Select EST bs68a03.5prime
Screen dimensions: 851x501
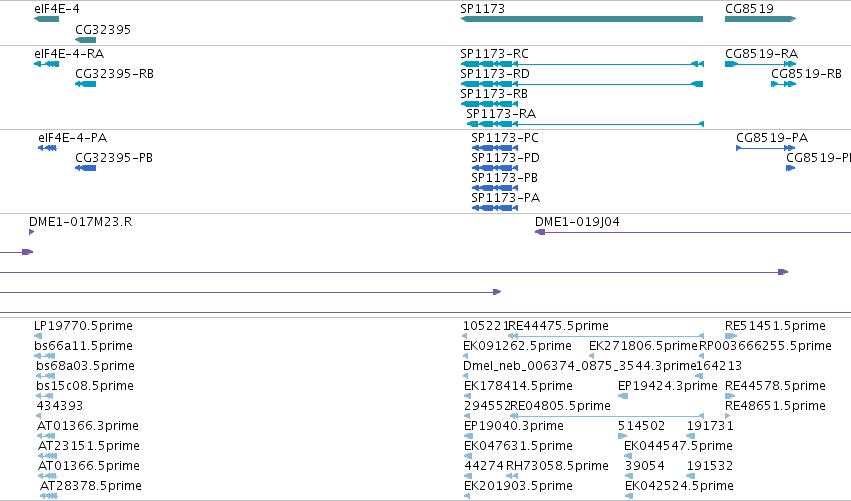point(85,366)
